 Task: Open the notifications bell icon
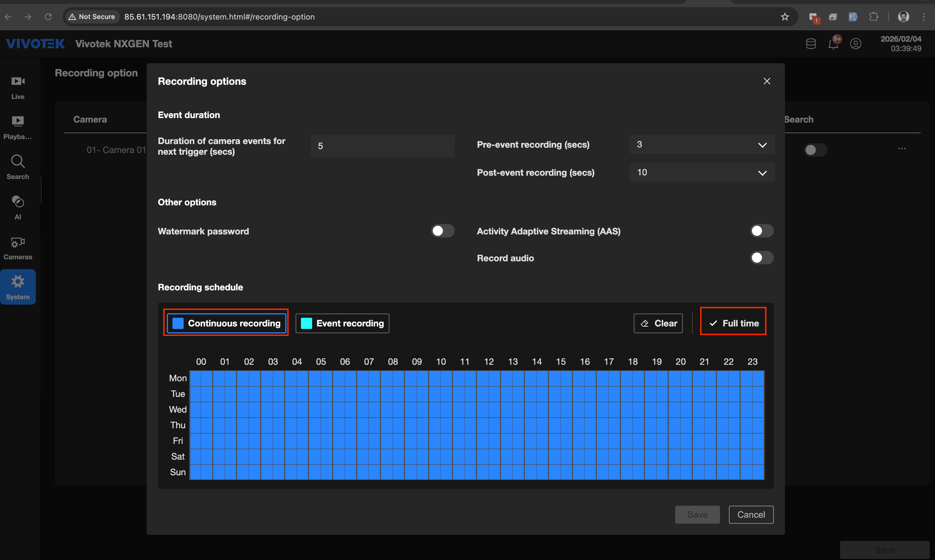(x=833, y=44)
